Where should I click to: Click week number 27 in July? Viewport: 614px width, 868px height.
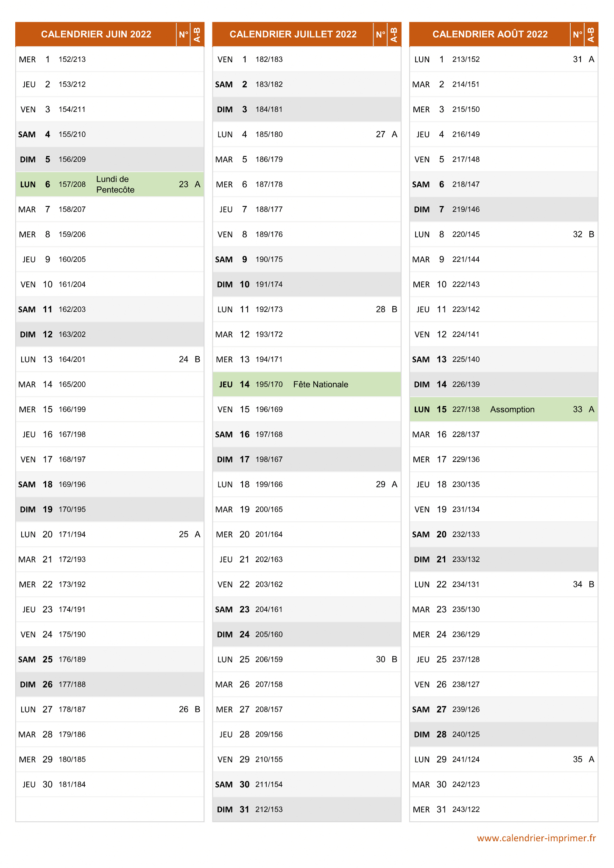(x=380, y=134)
